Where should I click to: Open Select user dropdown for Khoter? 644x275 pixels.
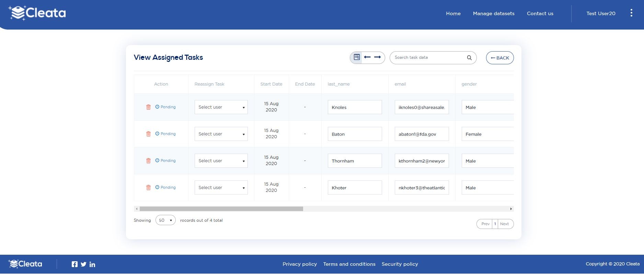(221, 188)
